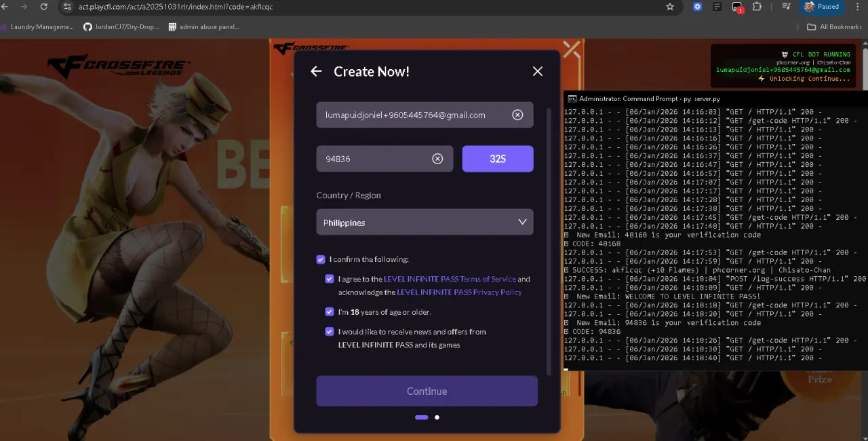
Task: Select the second page indicator dot
Action: pos(437,417)
